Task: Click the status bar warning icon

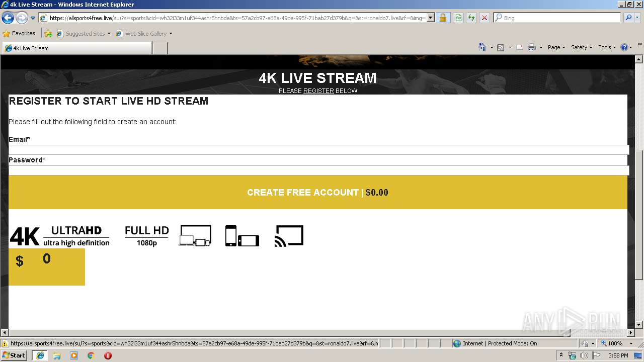Action: pyautogui.click(x=5, y=343)
